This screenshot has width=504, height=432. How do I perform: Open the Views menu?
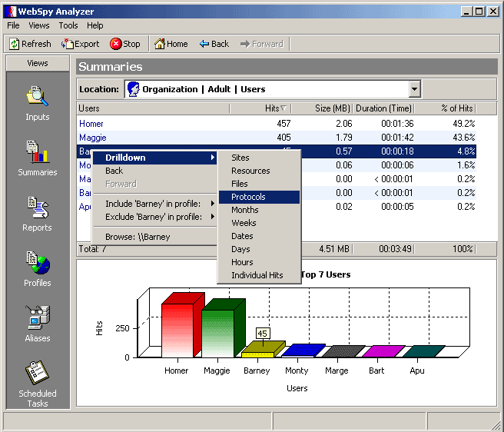pyautogui.click(x=39, y=25)
